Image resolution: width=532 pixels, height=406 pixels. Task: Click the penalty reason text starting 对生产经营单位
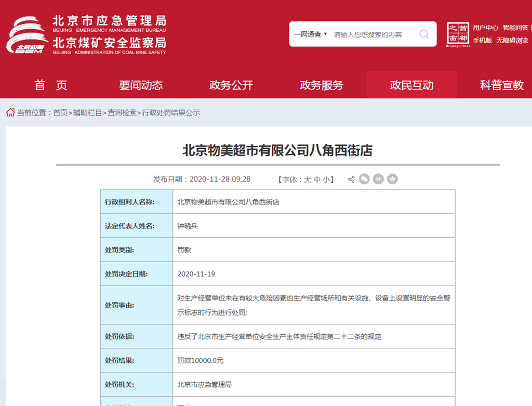[314, 305]
